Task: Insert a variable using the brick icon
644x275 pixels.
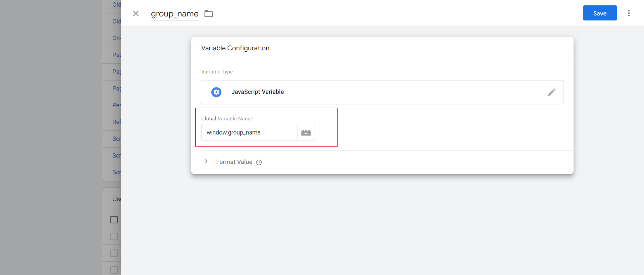Action: [x=306, y=132]
